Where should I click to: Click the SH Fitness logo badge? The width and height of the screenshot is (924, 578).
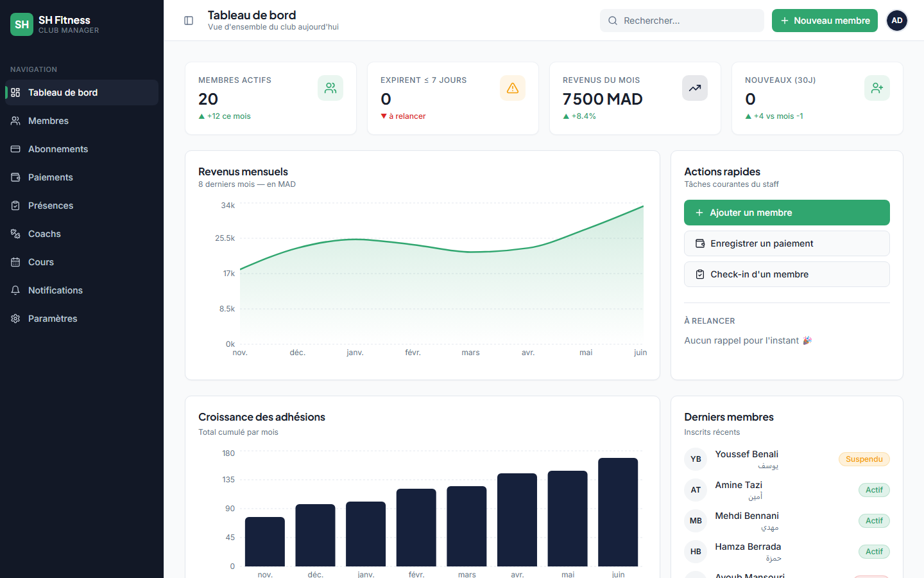pos(22,24)
